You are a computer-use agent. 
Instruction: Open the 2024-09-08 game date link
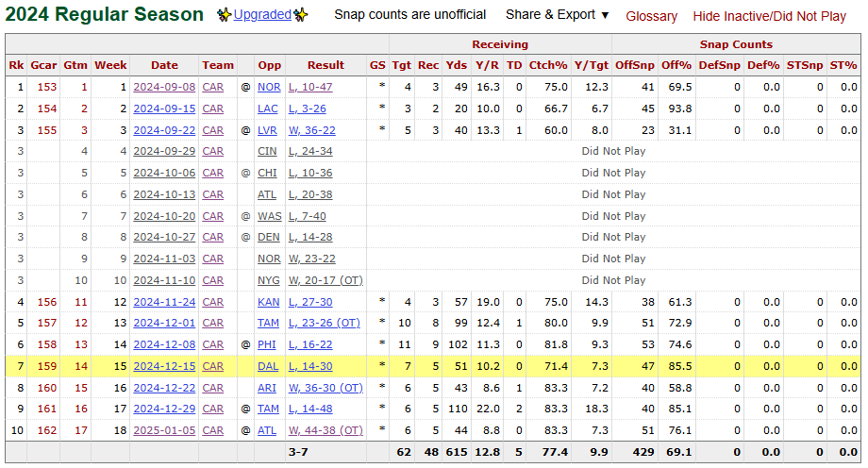164,87
